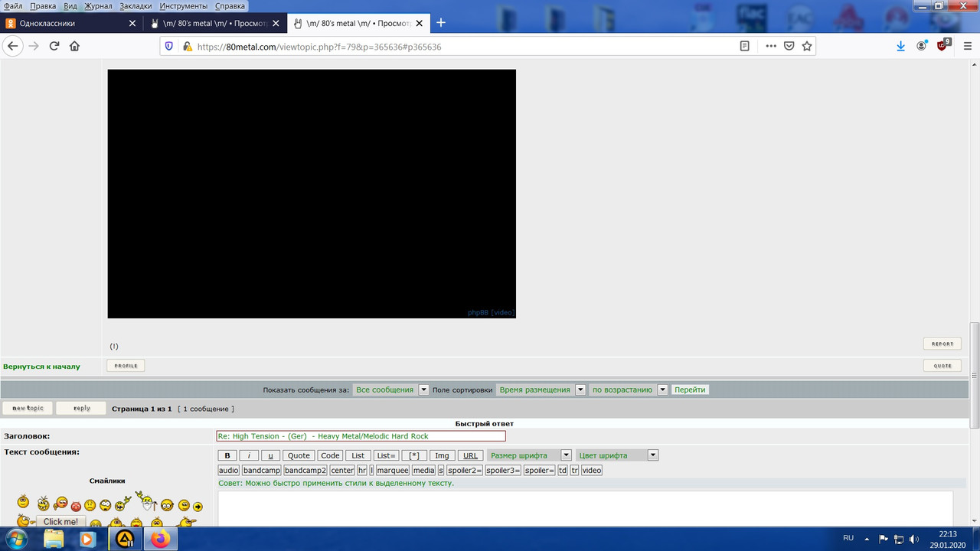Image resolution: width=980 pixels, height=551 pixels.
Task: Apply bold B BBCode button
Action: click(x=227, y=455)
